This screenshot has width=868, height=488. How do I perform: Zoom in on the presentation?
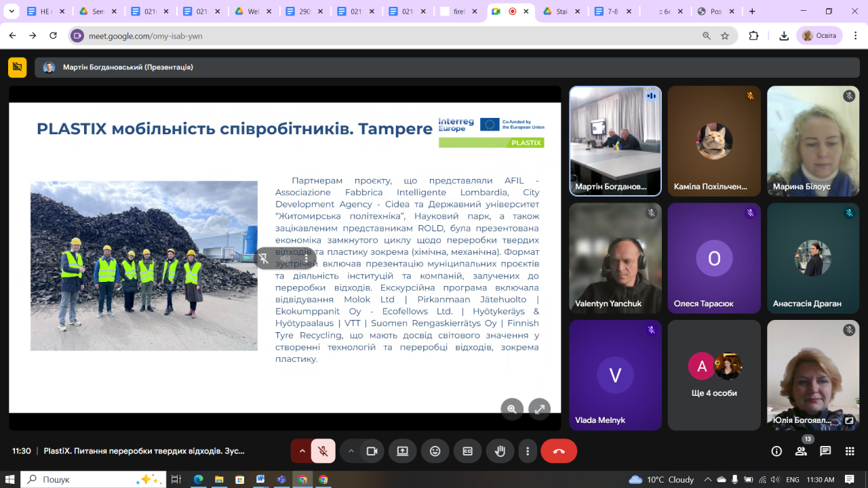[512, 409]
